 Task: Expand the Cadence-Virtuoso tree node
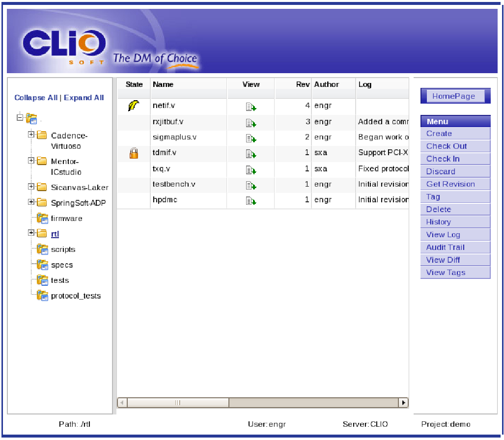pos(31,135)
